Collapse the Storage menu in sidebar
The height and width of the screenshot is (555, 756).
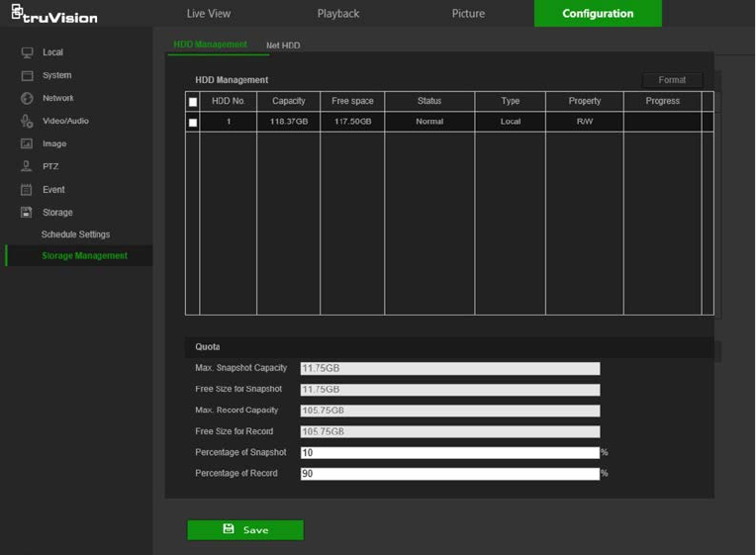click(x=57, y=212)
